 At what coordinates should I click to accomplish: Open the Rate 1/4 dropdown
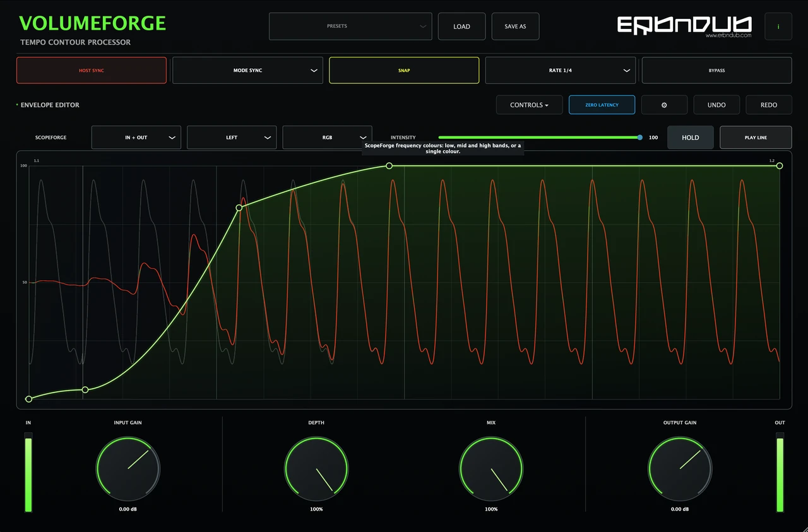(560, 70)
